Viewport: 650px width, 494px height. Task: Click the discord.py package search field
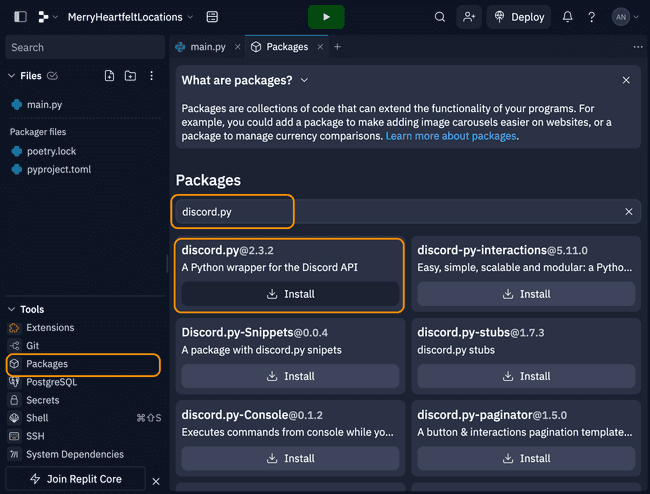coord(408,212)
